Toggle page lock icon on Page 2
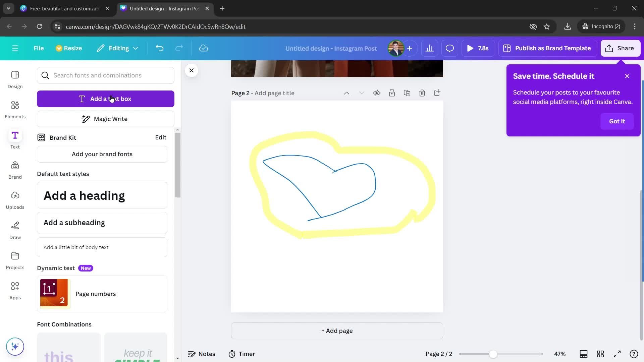644x362 pixels. pyautogui.click(x=391, y=93)
